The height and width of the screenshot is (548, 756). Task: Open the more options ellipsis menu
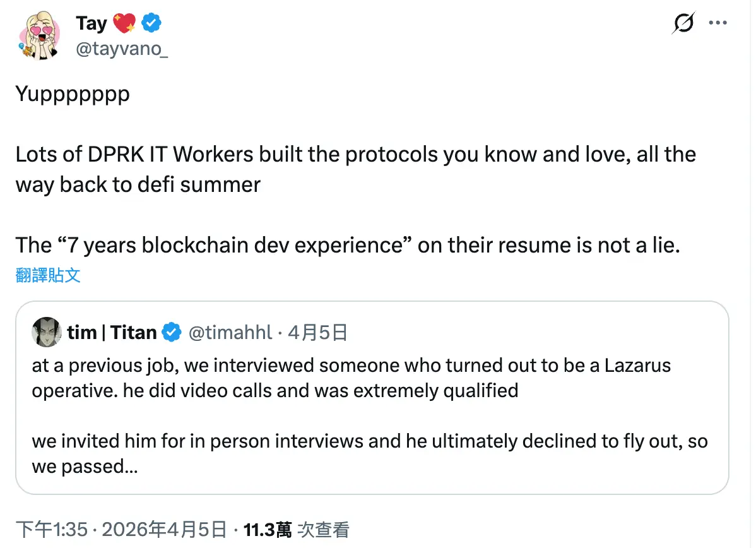tap(718, 23)
